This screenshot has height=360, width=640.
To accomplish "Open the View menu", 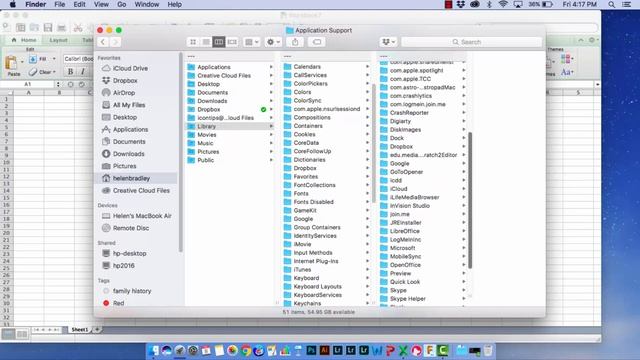I will pyautogui.click(x=101, y=4).
